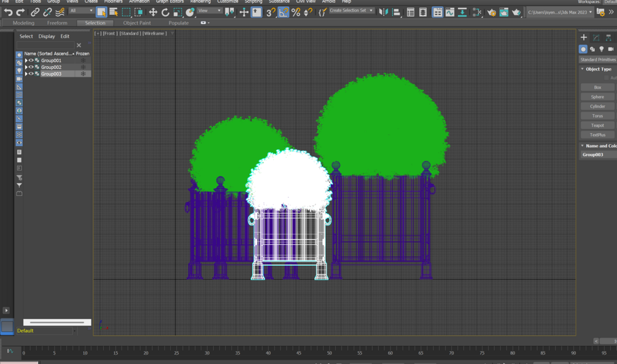The height and width of the screenshot is (364, 617).
Task: Hide Group002 using its eye icon
Action: point(31,68)
